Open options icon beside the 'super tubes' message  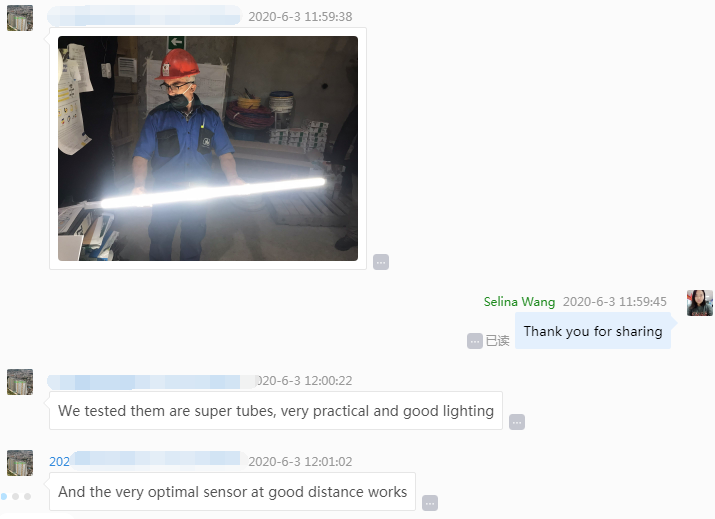pyautogui.click(x=517, y=422)
